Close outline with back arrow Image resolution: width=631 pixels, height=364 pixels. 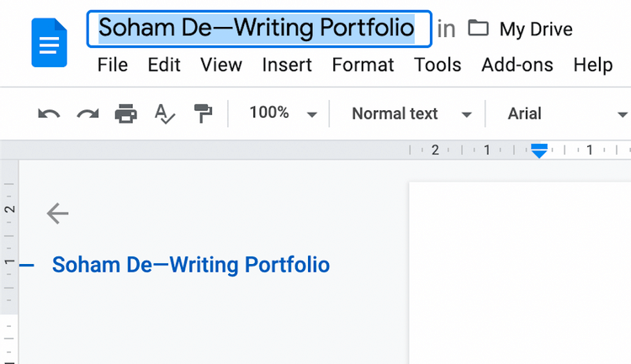click(x=57, y=214)
